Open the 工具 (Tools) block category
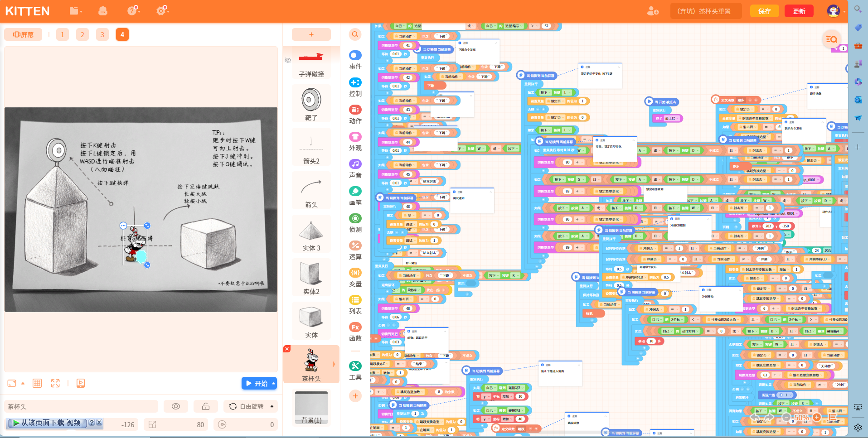 coord(355,371)
